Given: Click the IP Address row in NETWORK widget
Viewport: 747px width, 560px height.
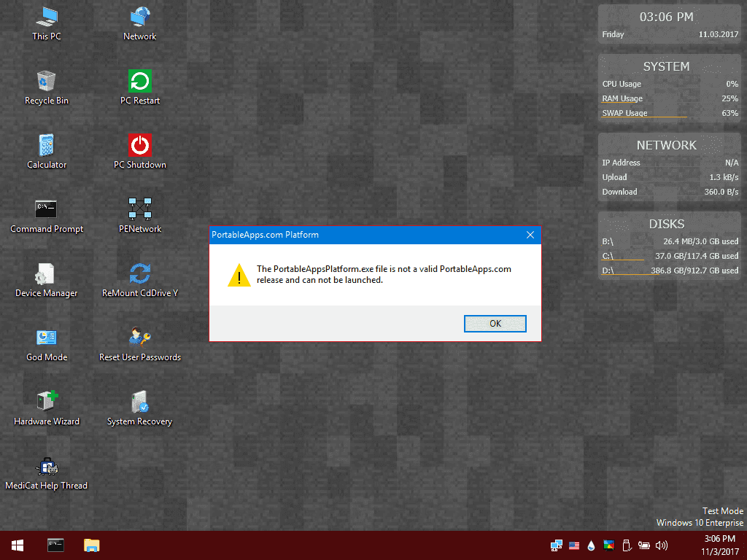Looking at the screenshot, I should tap(670, 163).
